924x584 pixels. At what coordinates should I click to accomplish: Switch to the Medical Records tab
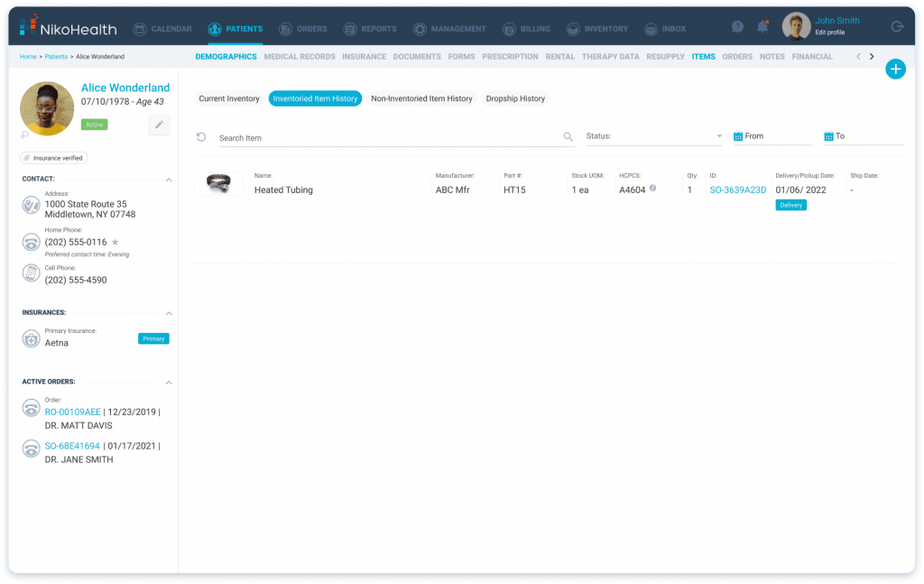[x=300, y=56]
